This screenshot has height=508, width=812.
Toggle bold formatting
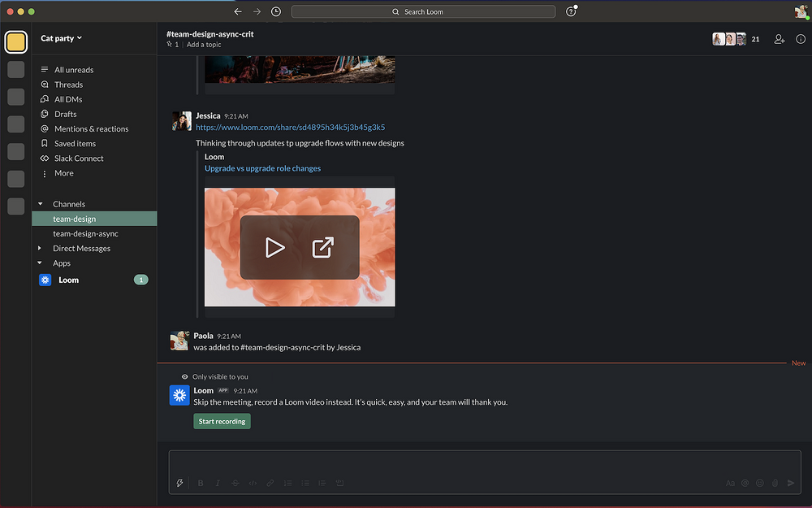click(201, 483)
